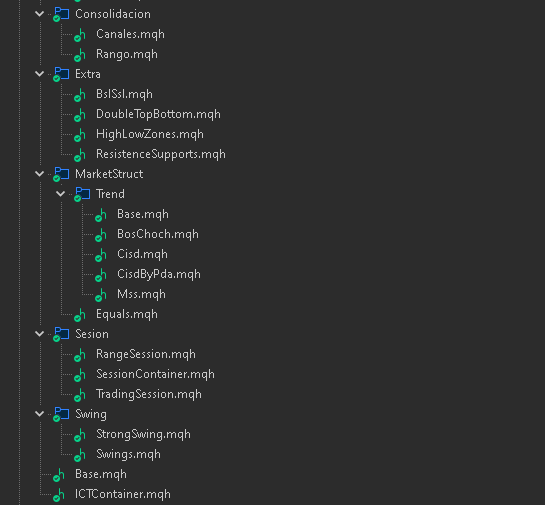Click the Consolidacion folder icon
Image resolution: width=545 pixels, height=505 pixels.
click(x=61, y=14)
